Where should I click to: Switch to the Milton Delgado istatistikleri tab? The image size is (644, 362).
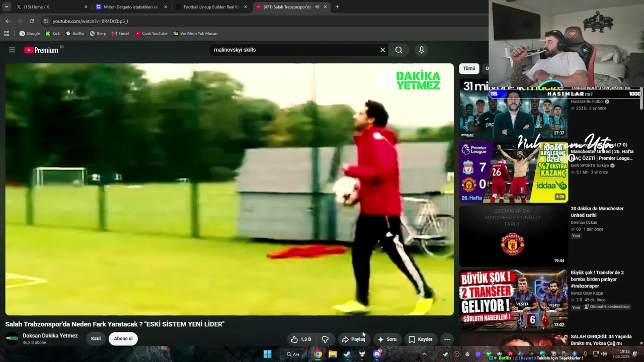pos(132,7)
